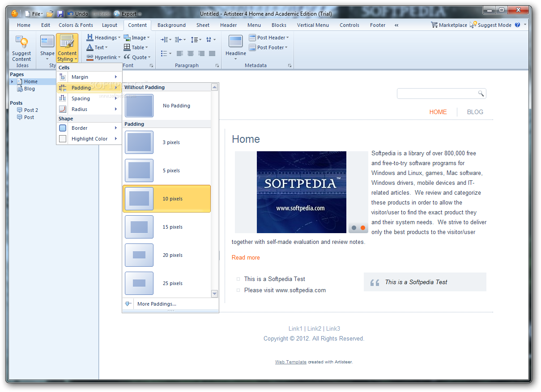The height and width of the screenshot is (392, 541).
Task: Click the search magnifier icon in preview
Action: (x=481, y=94)
